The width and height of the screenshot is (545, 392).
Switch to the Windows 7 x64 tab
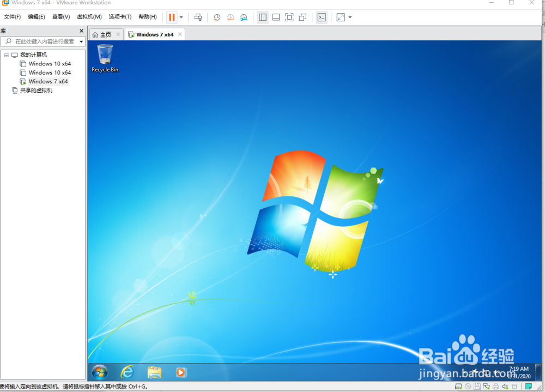coord(155,34)
